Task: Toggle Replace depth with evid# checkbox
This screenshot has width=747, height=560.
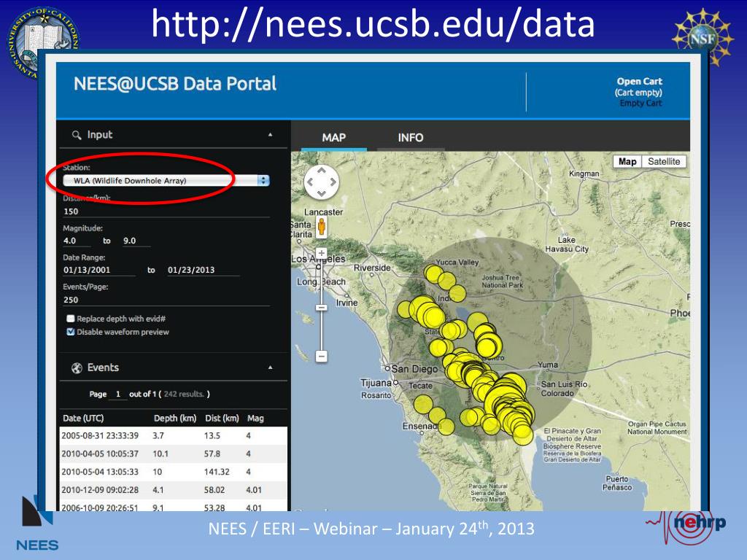Action: [71, 319]
